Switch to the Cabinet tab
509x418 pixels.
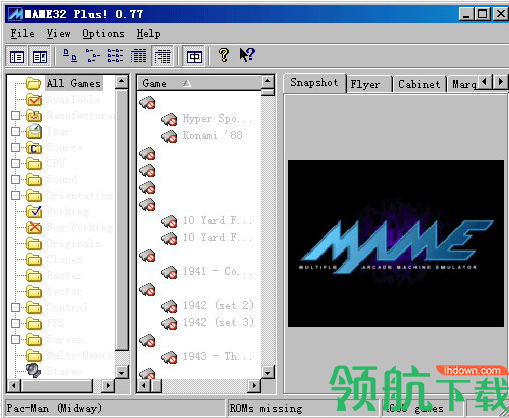tap(419, 84)
